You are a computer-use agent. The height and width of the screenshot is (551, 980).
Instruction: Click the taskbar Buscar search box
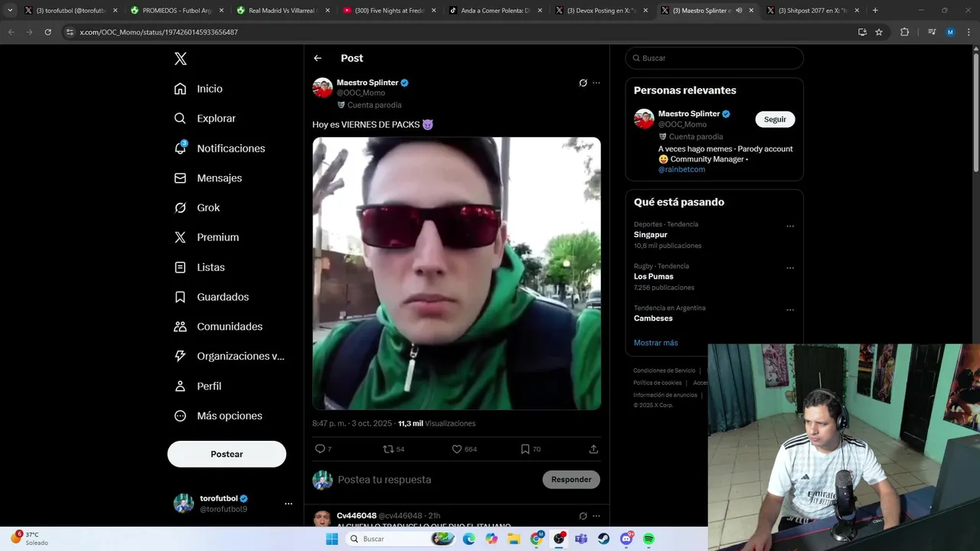pos(400,539)
